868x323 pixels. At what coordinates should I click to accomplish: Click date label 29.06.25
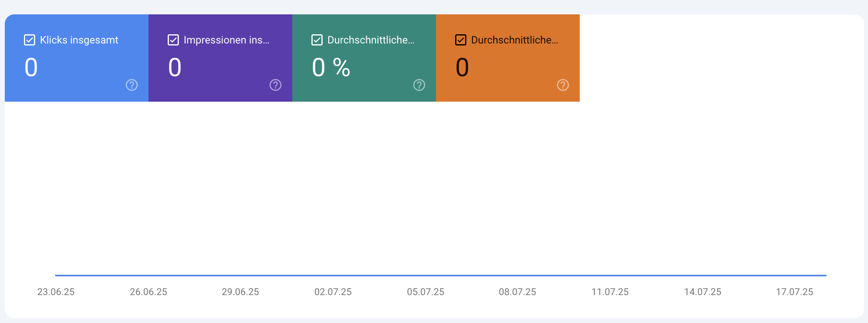[240, 292]
